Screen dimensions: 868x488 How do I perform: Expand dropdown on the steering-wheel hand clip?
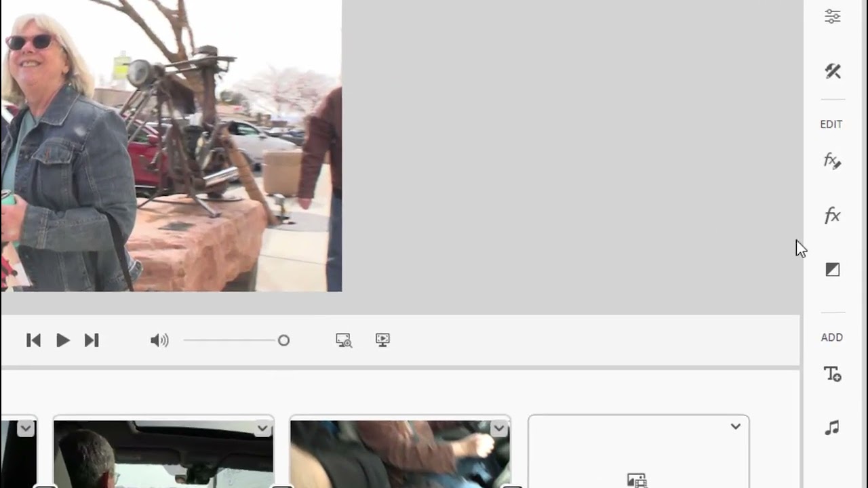tap(499, 428)
